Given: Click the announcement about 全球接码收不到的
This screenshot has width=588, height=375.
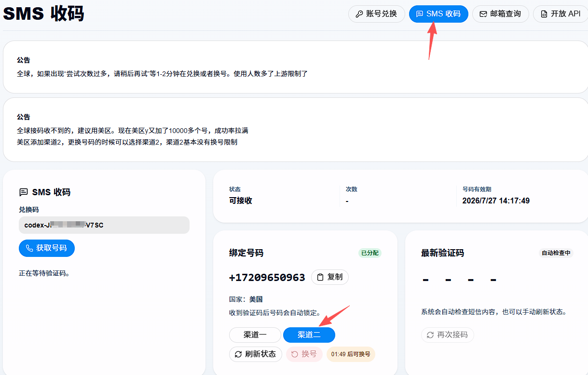Looking at the screenshot, I should click(132, 131).
